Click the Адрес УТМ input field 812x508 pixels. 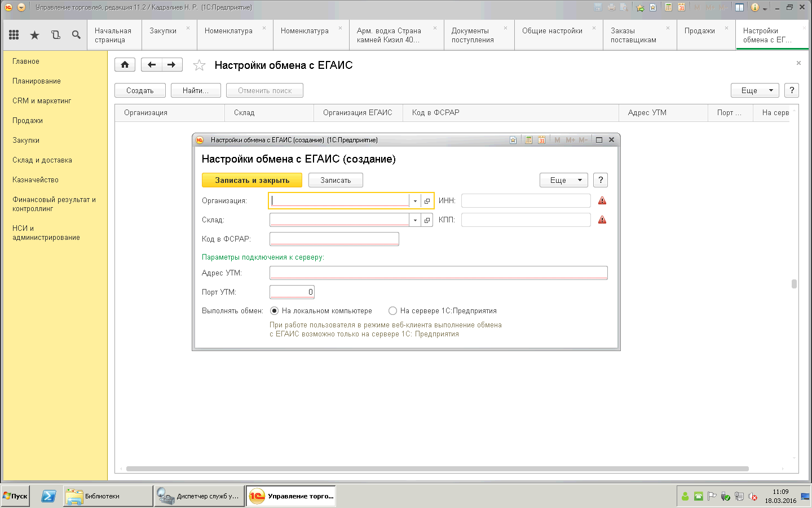pos(438,273)
